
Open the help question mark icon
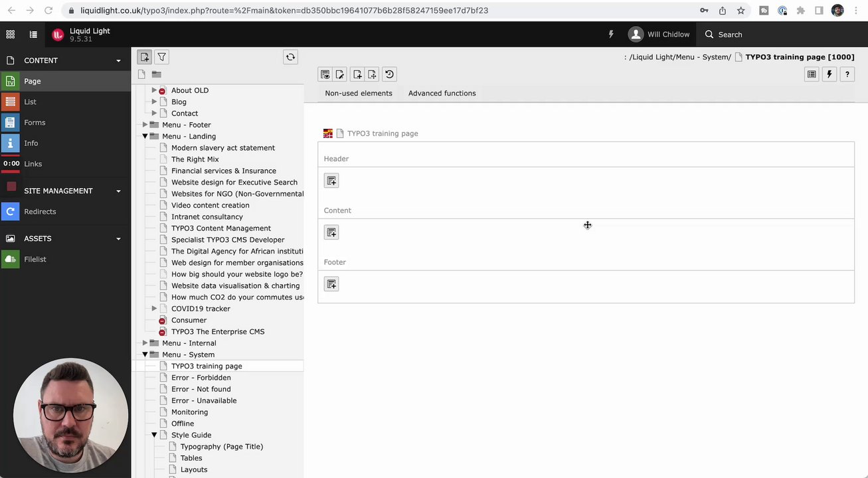(847, 74)
